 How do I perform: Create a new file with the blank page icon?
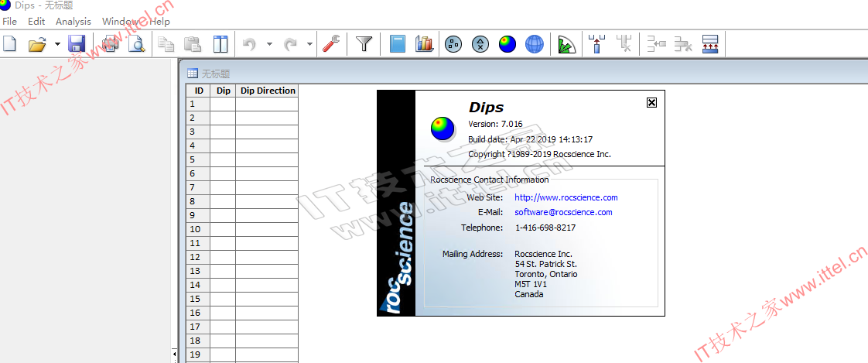click(9, 44)
